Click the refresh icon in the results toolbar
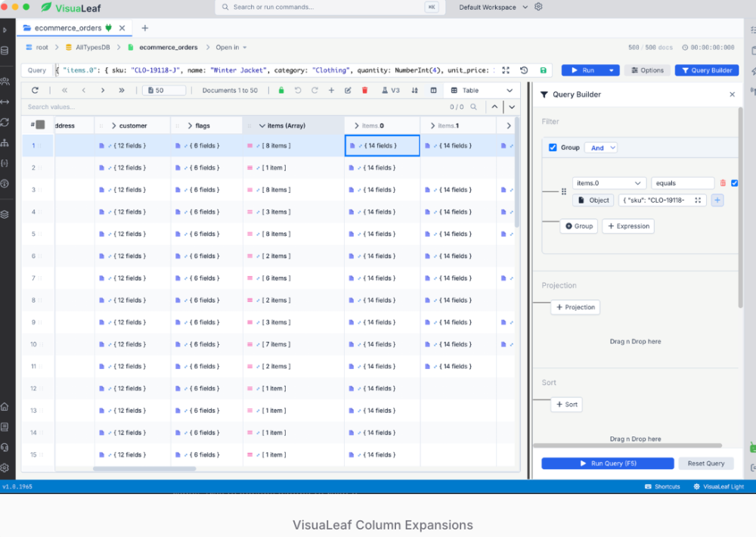756x537 pixels. [x=35, y=90]
